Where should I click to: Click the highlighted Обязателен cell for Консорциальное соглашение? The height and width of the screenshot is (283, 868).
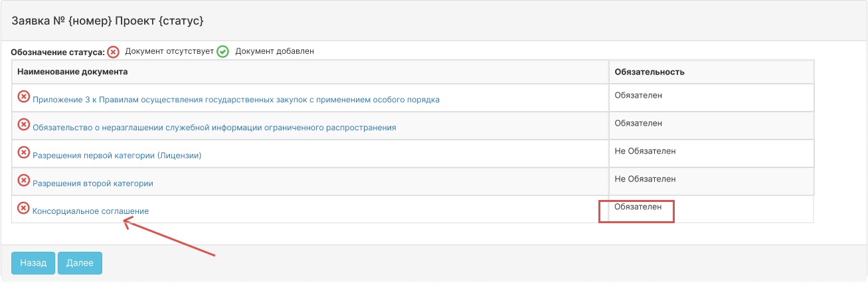[x=638, y=207]
